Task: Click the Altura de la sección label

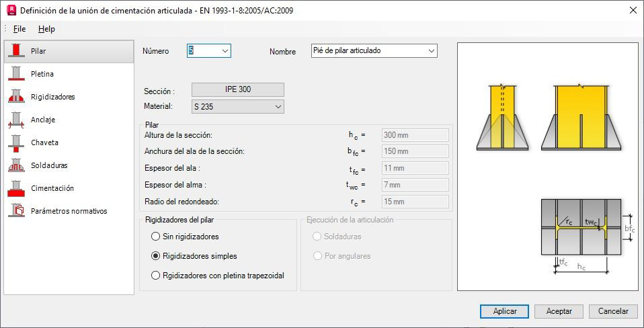Action: coord(179,134)
